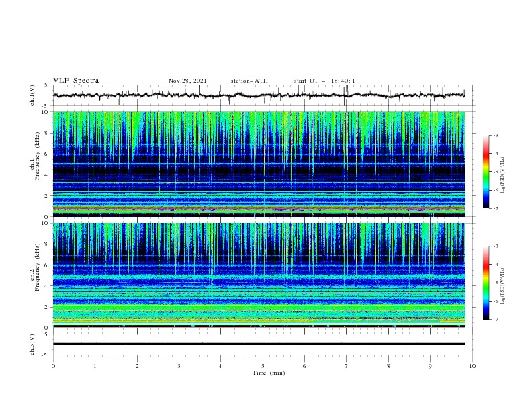Click inside the ch.1 spectrogram panel
The width and height of the screenshot is (532, 411).
pyautogui.click(x=259, y=164)
